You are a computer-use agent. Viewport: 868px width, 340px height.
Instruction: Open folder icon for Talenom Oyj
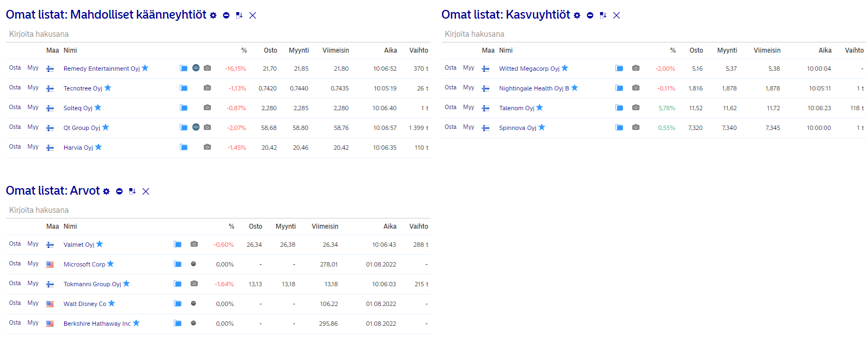pos(619,107)
